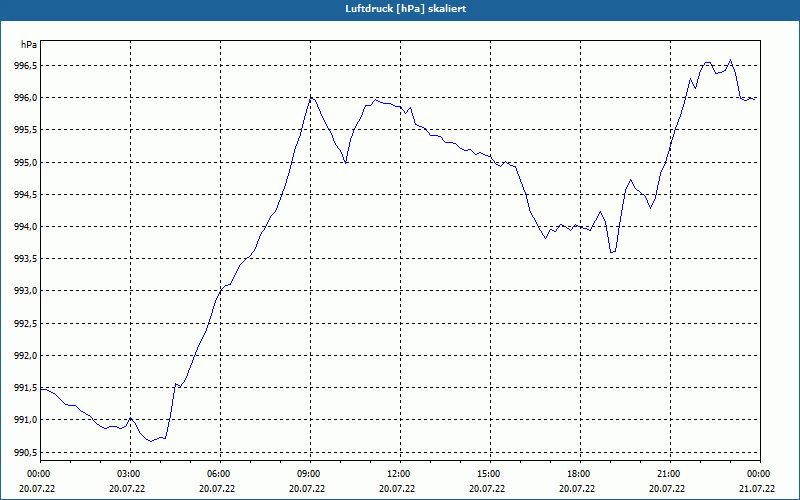Screen dimensions: 800x500
Task: Click the "06:00" time label on the x-axis
Action: click(220, 474)
